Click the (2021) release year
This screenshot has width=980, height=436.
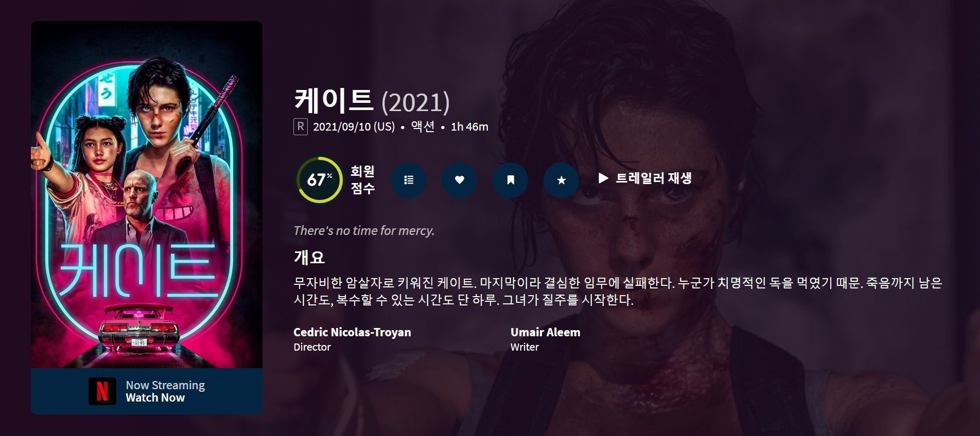(x=416, y=102)
